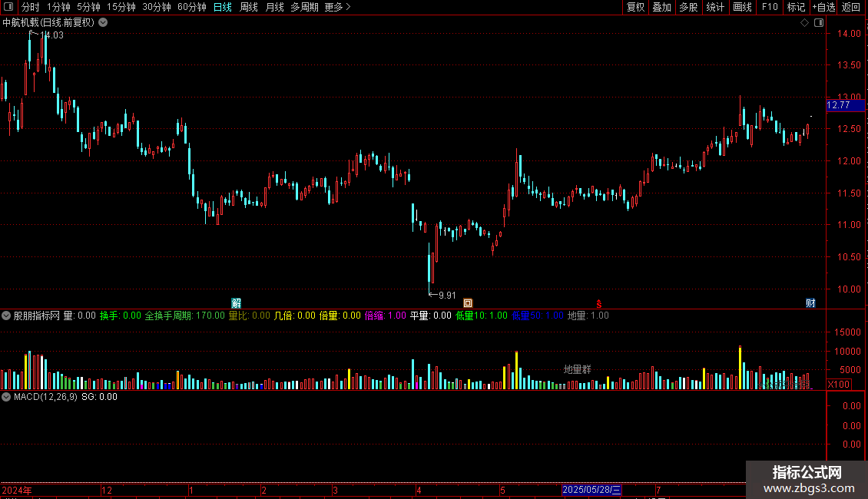This screenshot has height=499, width=868.
Task: Click the 中航机载(日线.前复权) chart title
Action: 48,23
